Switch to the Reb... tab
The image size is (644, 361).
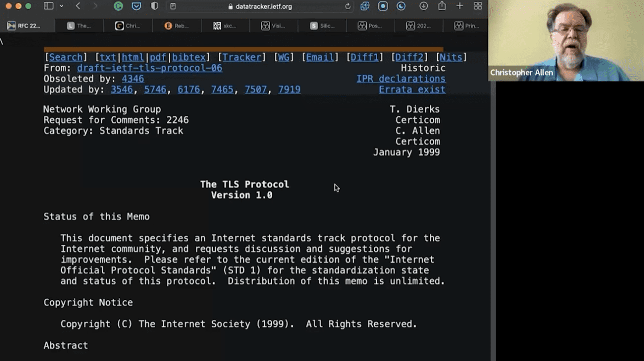(176, 26)
